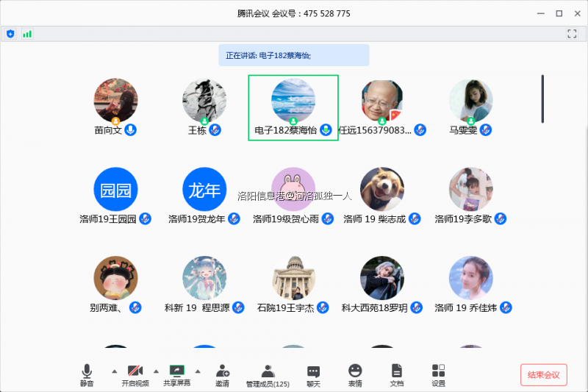Image resolution: width=588 pixels, height=392 pixels.
Task: Click muted mic icon for 石院19王宇杰
Action: coord(323,307)
